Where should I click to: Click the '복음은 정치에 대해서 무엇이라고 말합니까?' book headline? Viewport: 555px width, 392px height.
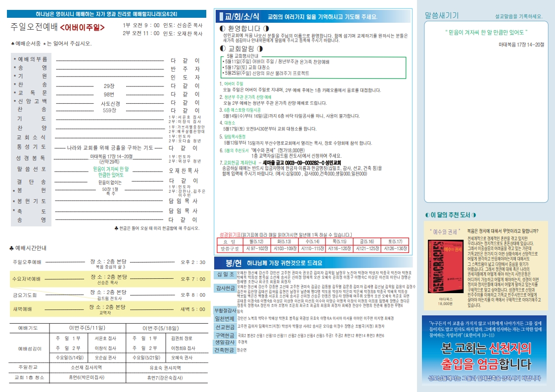[x=503, y=231]
